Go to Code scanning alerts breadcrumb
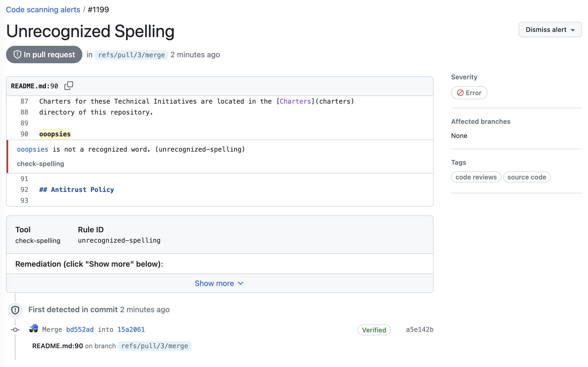The height and width of the screenshot is (367, 588). (x=43, y=10)
